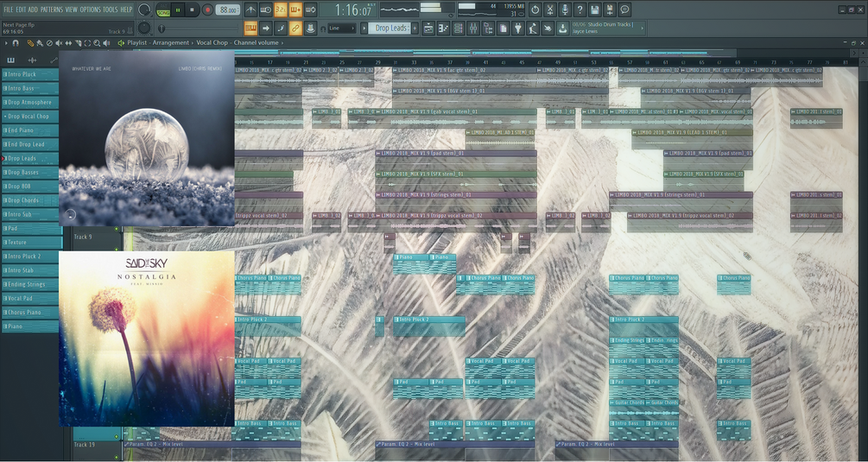Click the download content library icon
This screenshot has width=868, height=462.
tap(562, 28)
